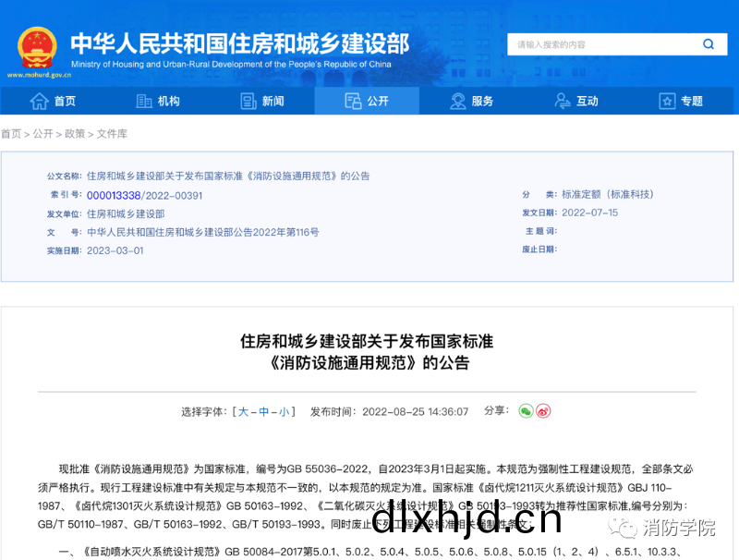Click the home icon beside 首页
The height and width of the screenshot is (560, 739).
[x=39, y=101]
